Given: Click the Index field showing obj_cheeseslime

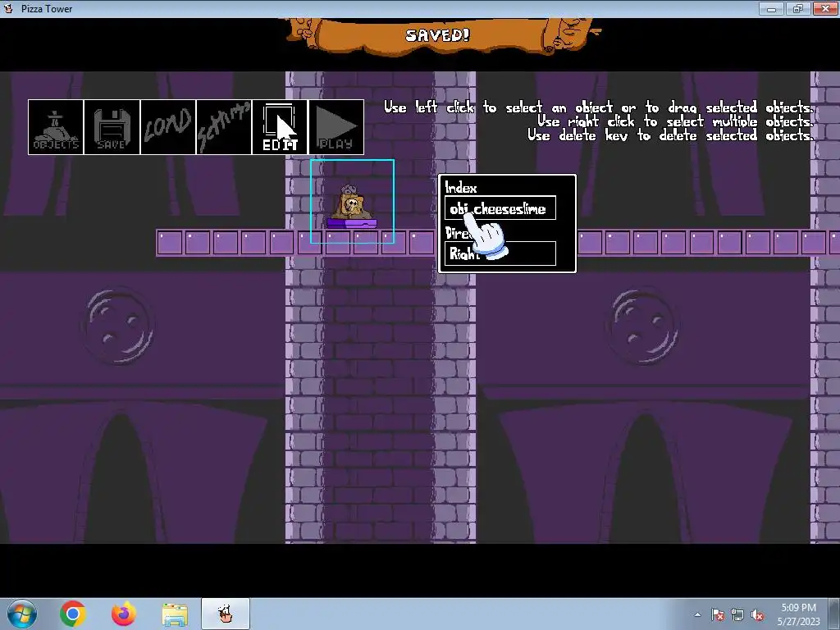Looking at the screenshot, I should 500,208.
